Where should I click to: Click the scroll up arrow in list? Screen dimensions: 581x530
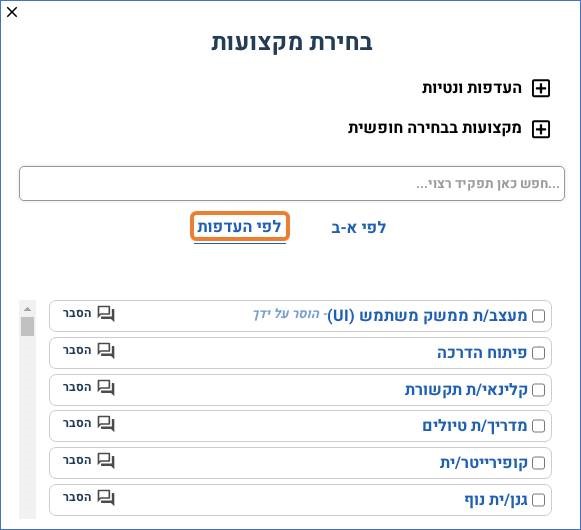pos(27,309)
